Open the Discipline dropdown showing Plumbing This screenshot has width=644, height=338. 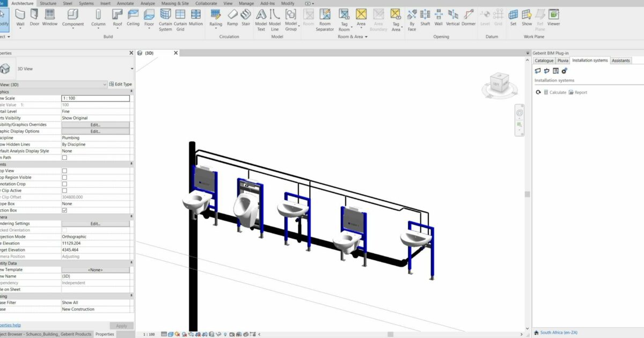(x=96, y=137)
